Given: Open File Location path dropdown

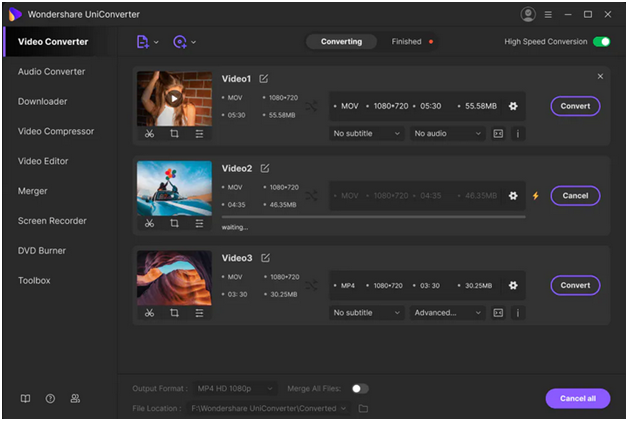Looking at the screenshot, I should click(269, 409).
